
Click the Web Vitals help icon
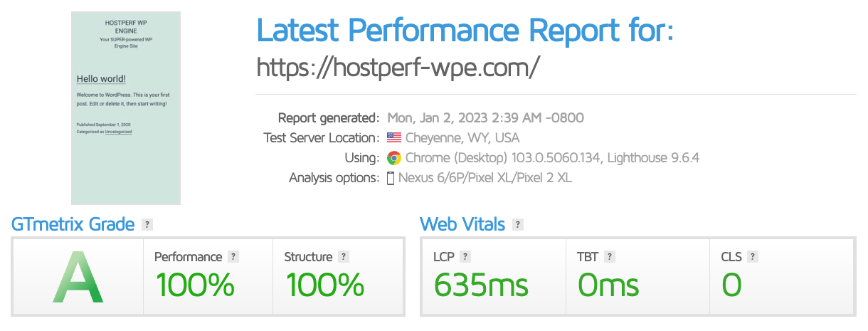(x=518, y=225)
